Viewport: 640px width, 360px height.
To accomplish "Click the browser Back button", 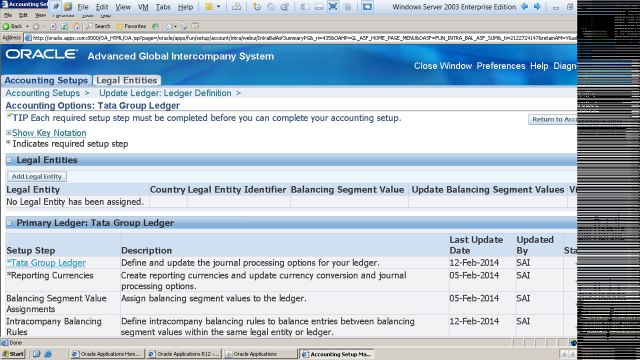I will click(x=12, y=26).
